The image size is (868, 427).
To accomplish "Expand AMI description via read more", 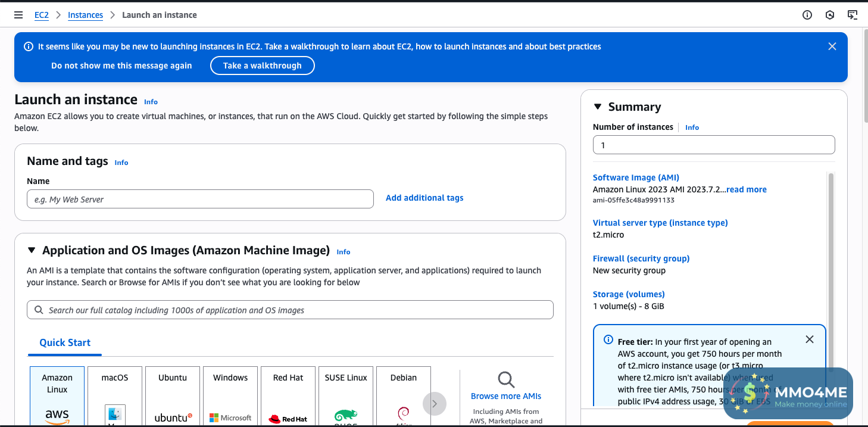I will [747, 189].
